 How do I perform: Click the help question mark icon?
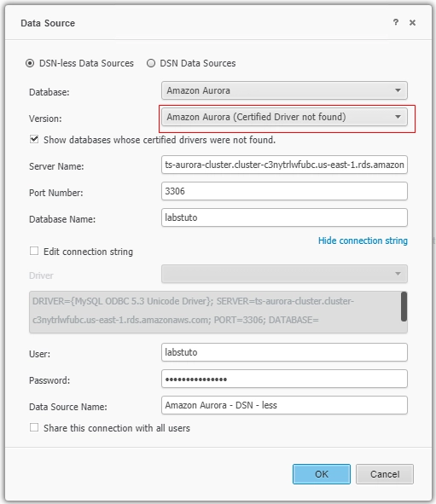(x=396, y=22)
